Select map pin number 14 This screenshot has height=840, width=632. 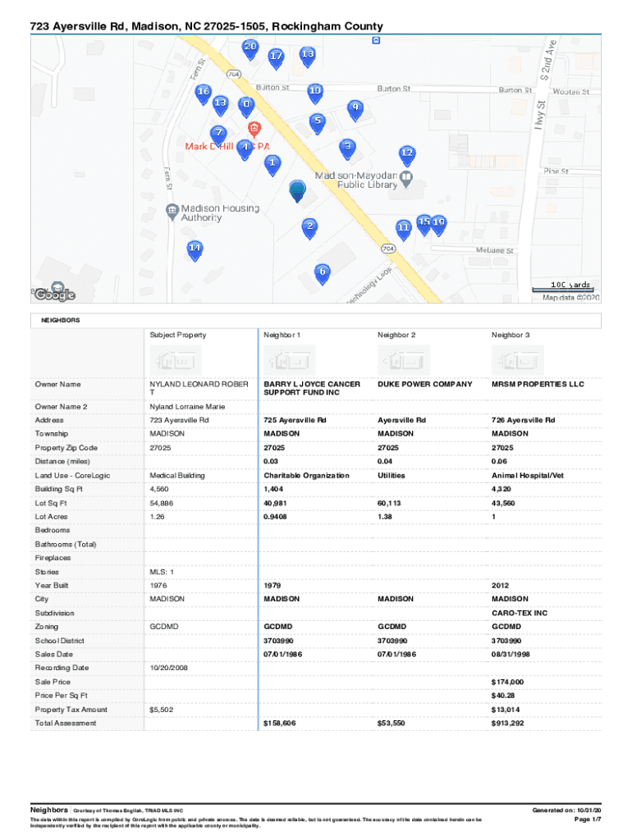pyautogui.click(x=195, y=249)
